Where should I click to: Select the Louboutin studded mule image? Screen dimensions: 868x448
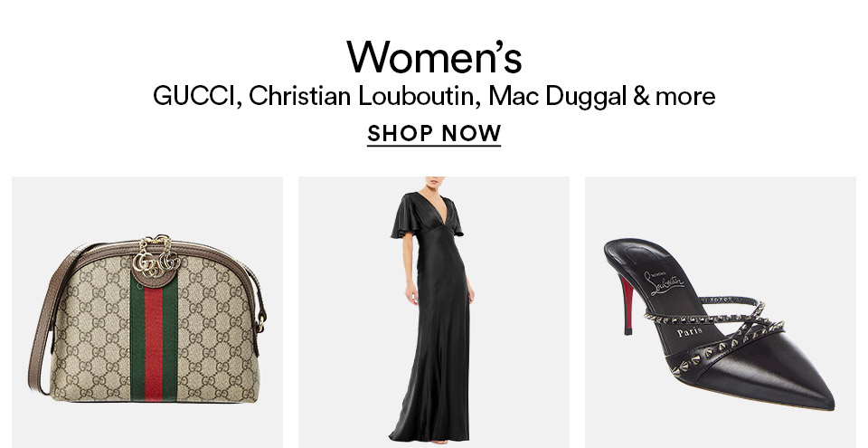(x=721, y=312)
